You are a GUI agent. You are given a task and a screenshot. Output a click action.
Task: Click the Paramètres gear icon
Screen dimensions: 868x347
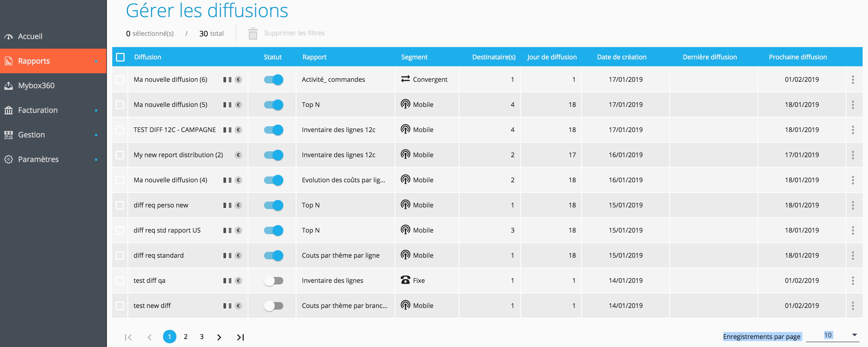coord(9,160)
